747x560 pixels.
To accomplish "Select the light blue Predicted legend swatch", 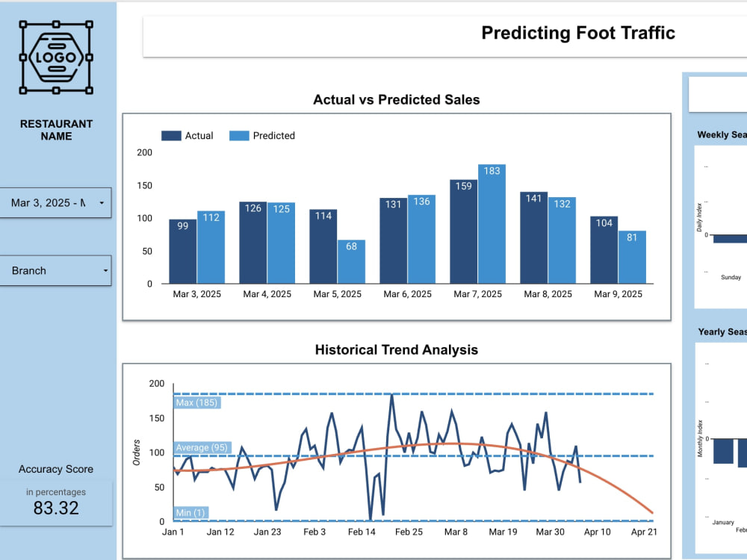I will (241, 135).
